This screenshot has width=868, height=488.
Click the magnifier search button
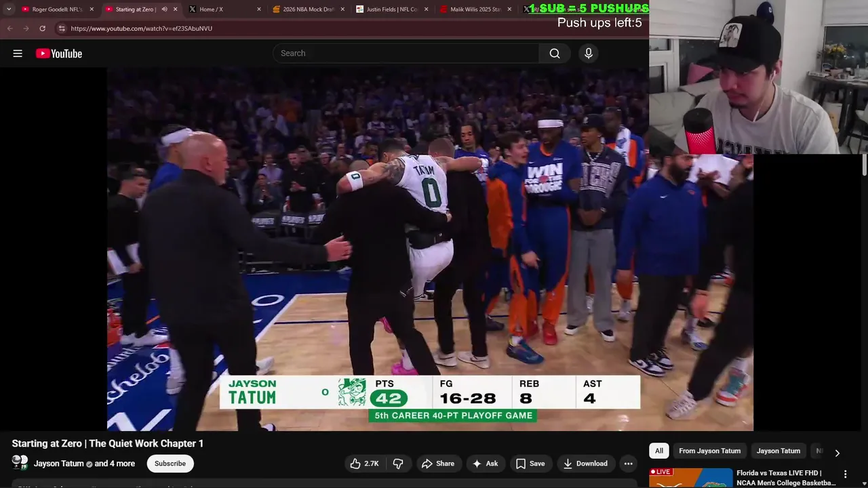[555, 54]
